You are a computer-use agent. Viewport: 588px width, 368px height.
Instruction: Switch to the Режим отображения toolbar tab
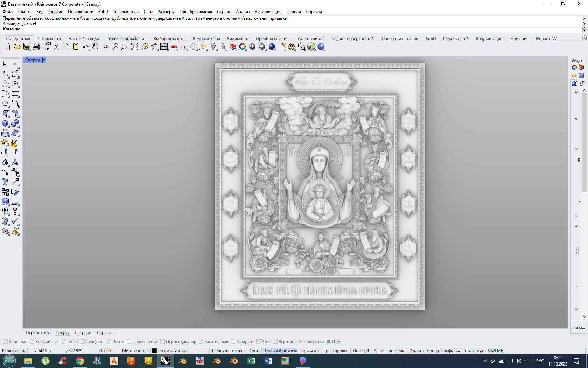pos(126,39)
